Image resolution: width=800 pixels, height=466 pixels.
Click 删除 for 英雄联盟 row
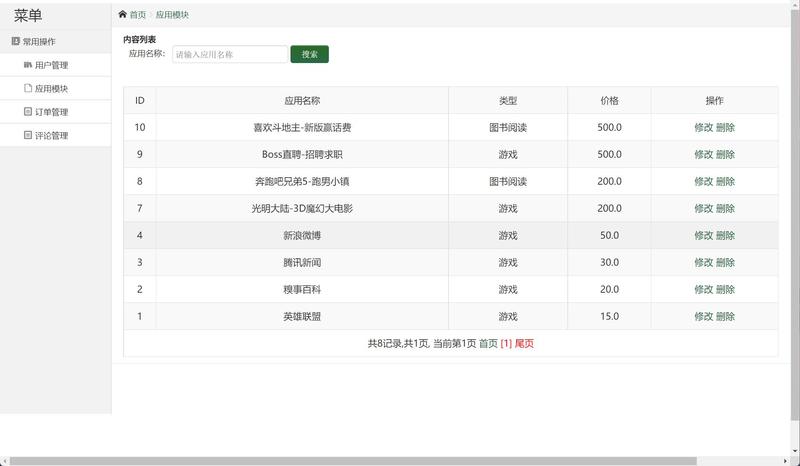(726, 317)
